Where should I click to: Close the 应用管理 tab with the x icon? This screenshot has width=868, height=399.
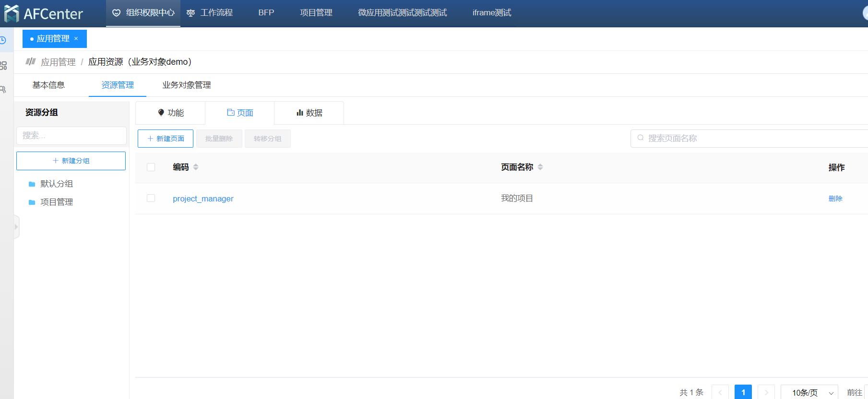76,39
